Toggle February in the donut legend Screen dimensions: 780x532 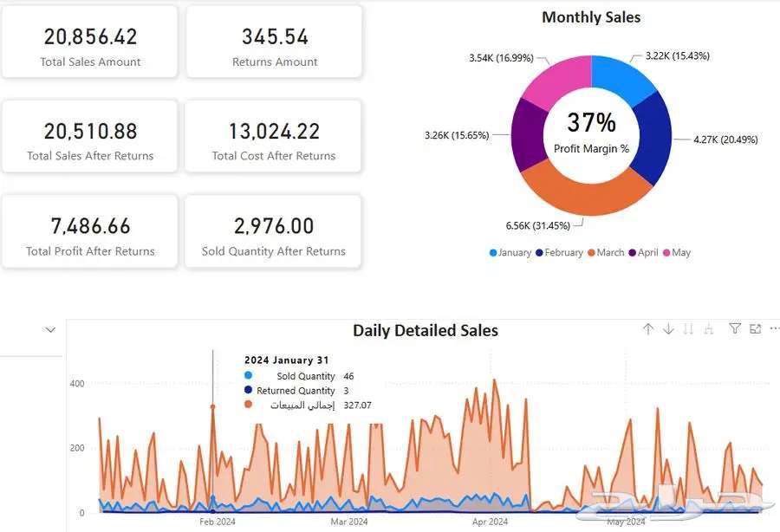558,253
